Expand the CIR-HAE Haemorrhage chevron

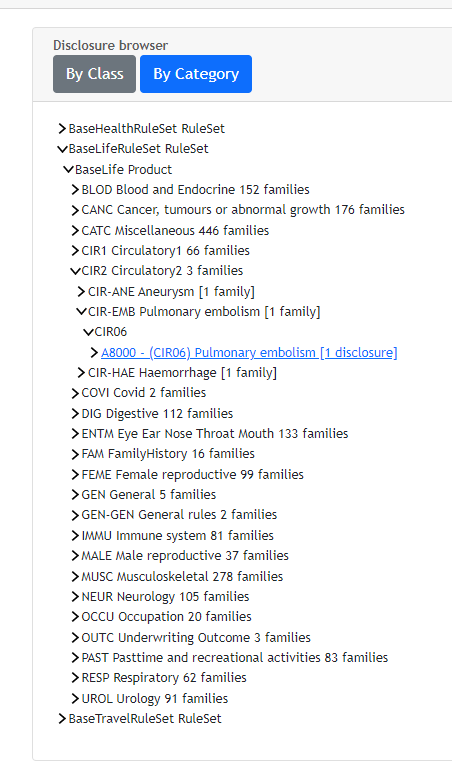pos(81,373)
